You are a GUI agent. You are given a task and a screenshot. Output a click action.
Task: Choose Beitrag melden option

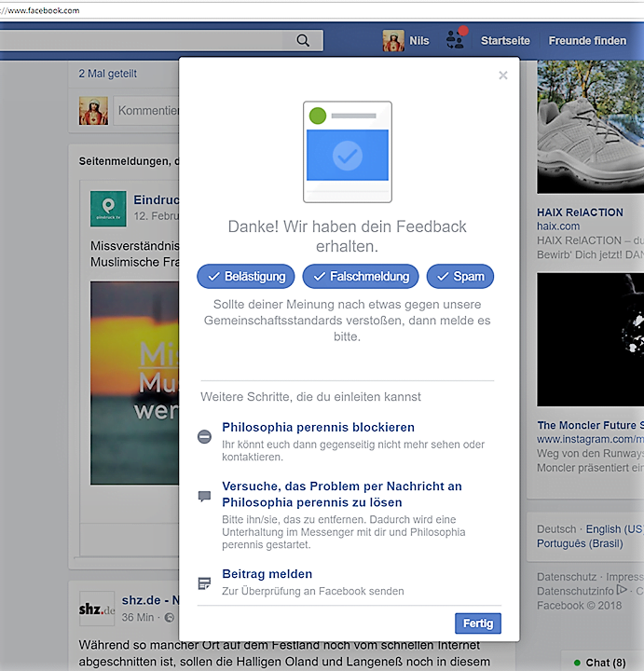click(267, 574)
